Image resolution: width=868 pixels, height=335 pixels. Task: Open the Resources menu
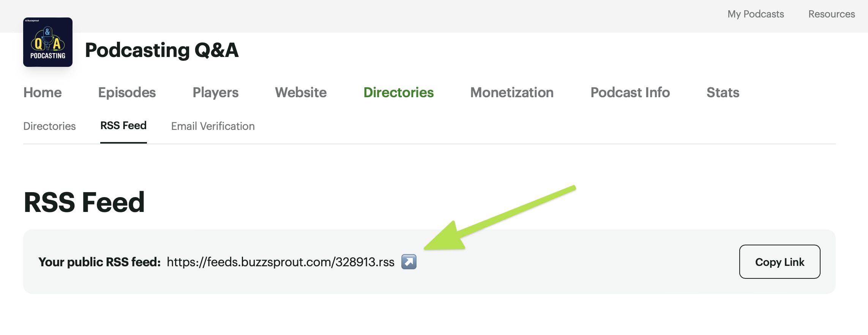click(x=832, y=14)
